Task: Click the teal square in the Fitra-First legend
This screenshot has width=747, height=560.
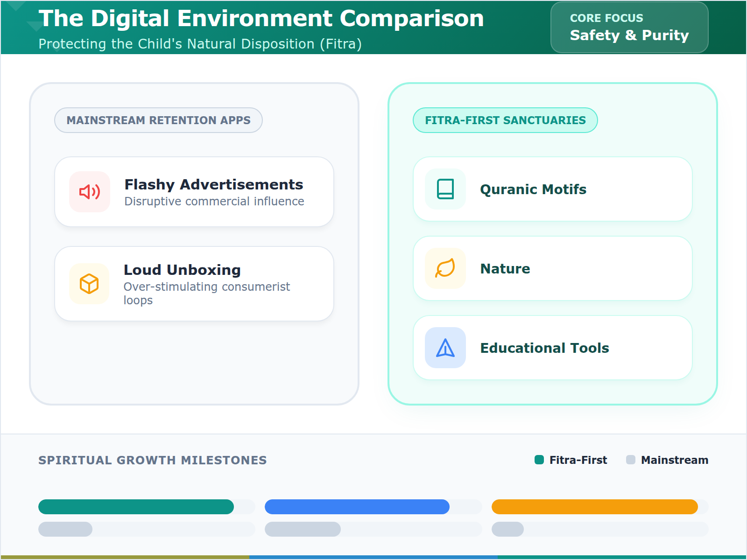Action: pyautogui.click(x=539, y=460)
